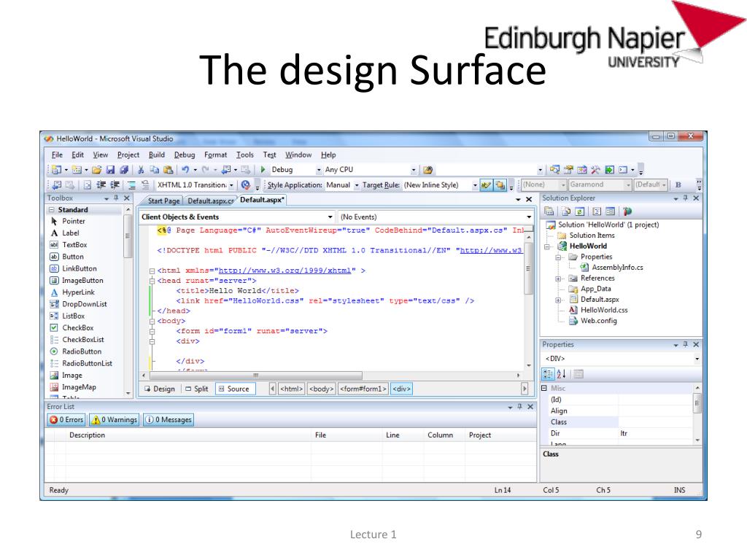Select the <form#form1> tag navigator button
747x560 pixels.
click(x=363, y=389)
